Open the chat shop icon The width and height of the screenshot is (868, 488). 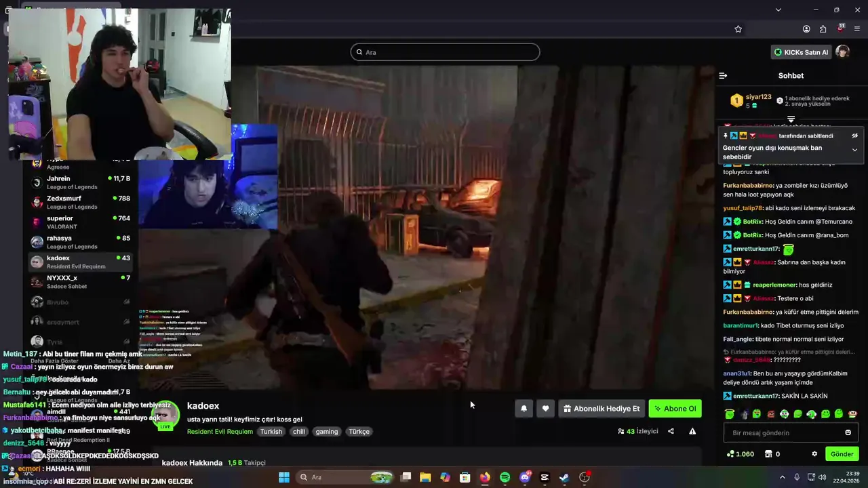(x=768, y=454)
